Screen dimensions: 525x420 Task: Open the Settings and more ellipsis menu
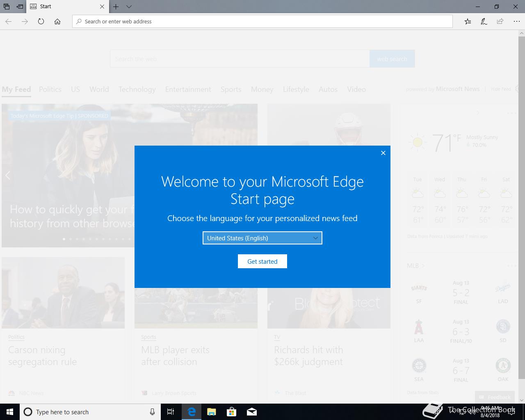[x=516, y=21]
